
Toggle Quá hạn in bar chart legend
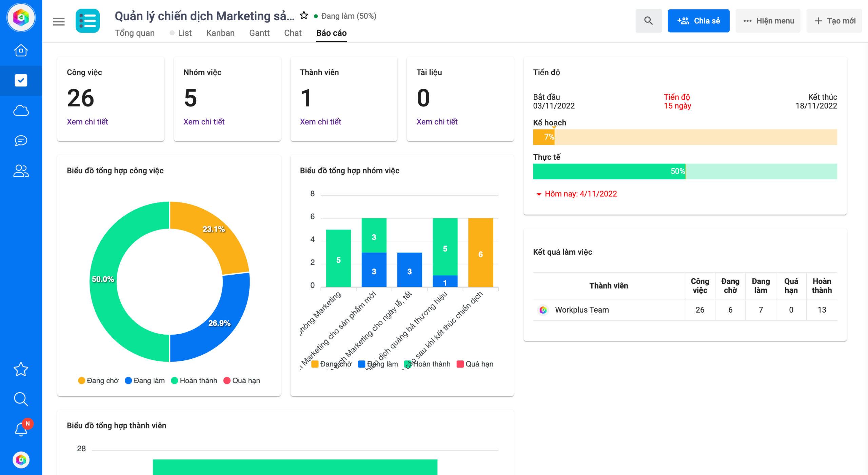pos(475,364)
